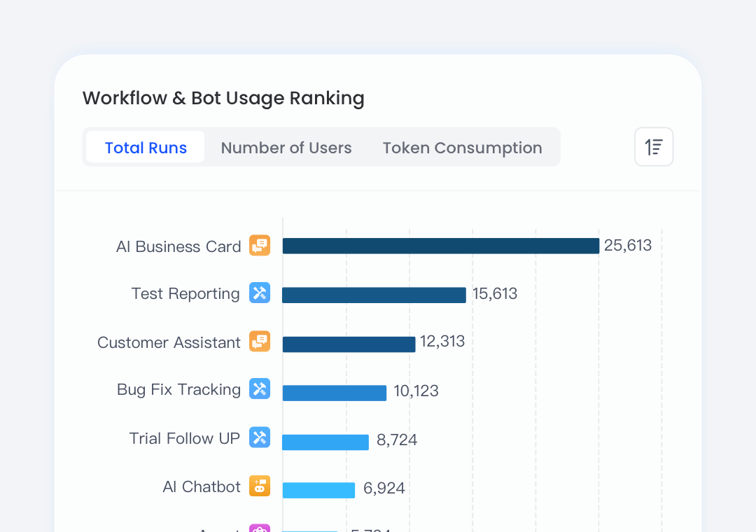Click the AI Chatbot light blue bar
Image resolution: width=756 pixels, height=532 pixels.
click(318, 490)
